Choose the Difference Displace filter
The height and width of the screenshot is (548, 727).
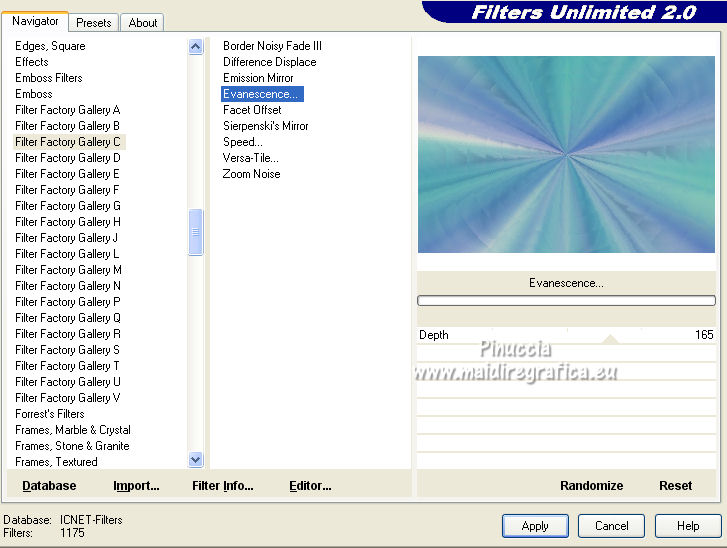point(269,62)
